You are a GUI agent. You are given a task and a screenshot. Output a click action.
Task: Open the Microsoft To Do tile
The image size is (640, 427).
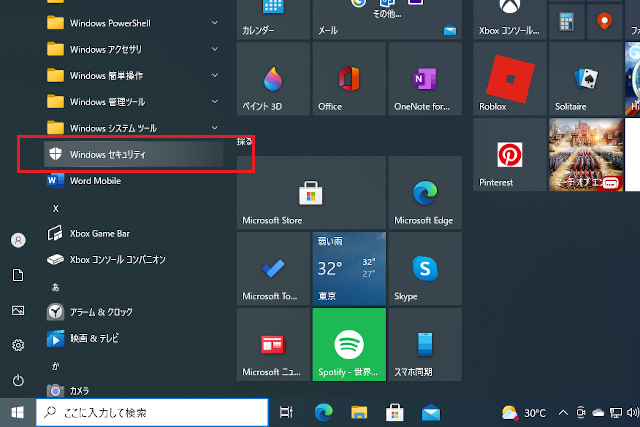pos(273,269)
